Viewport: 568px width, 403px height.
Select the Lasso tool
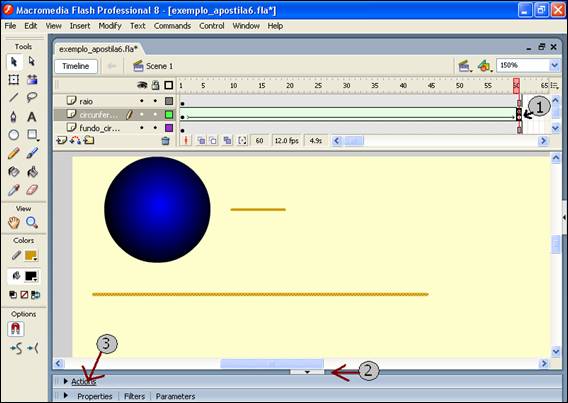point(32,97)
